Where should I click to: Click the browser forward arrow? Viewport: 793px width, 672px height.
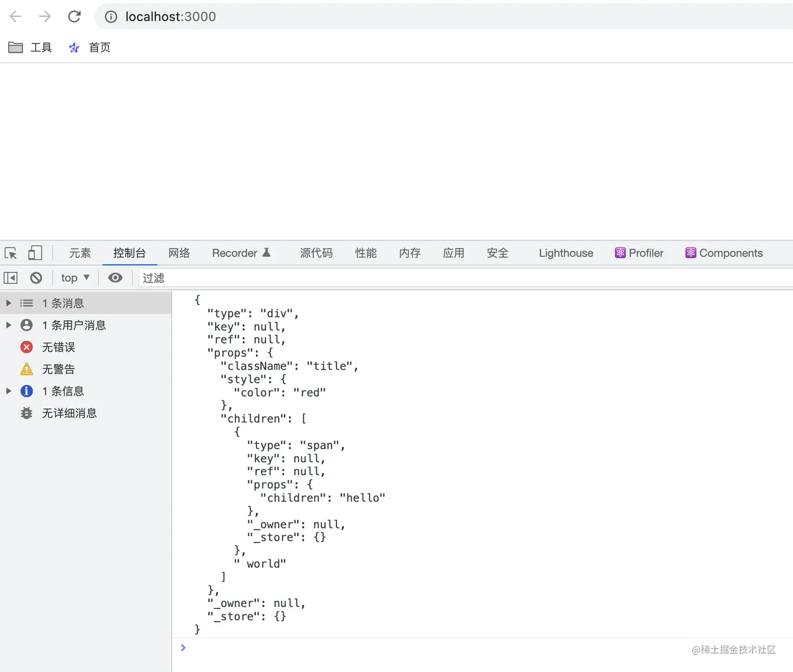coord(45,17)
